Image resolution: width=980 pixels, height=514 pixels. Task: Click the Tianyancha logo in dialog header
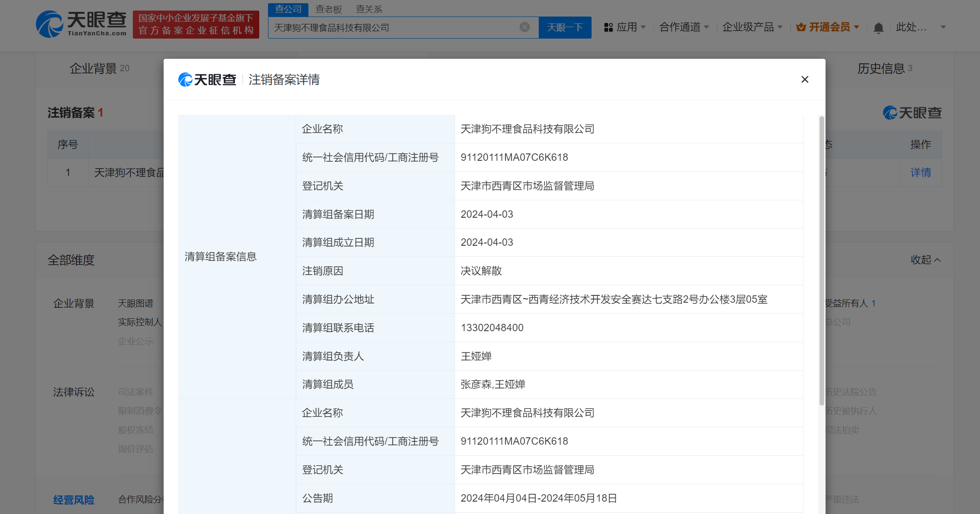pyautogui.click(x=207, y=79)
